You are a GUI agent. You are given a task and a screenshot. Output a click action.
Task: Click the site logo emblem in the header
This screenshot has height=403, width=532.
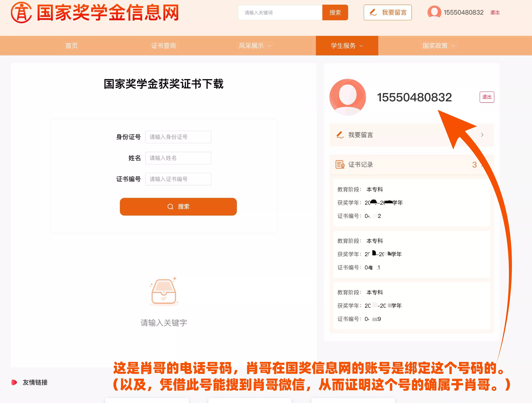(21, 13)
